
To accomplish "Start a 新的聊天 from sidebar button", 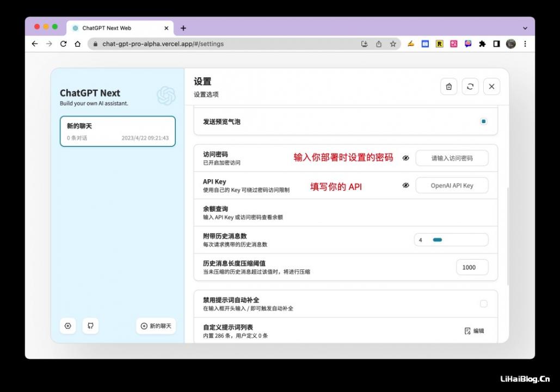I will point(156,326).
